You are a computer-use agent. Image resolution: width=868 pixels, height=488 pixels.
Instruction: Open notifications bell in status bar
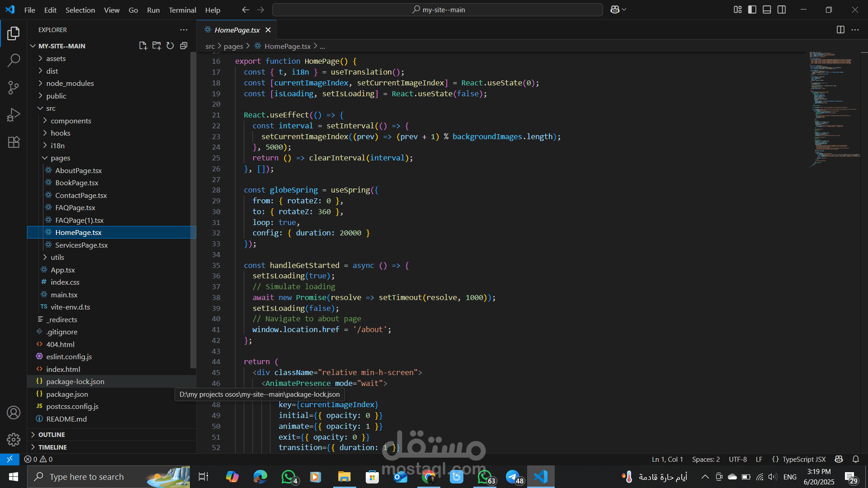[856, 459]
